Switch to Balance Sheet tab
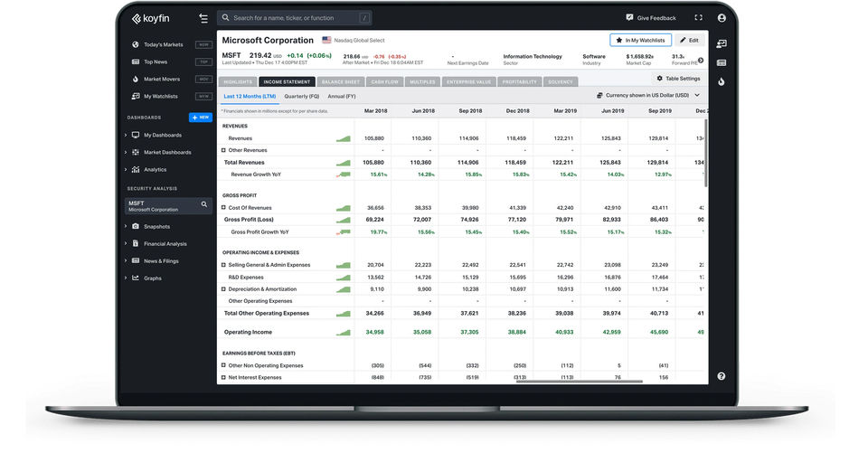Screen dimensions: 868x462 pyautogui.click(x=341, y=82)
